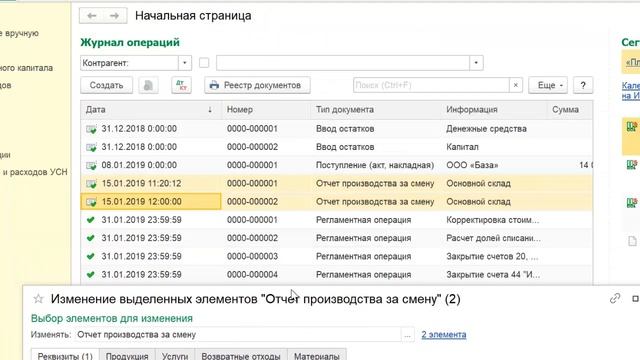Open the Контрагент filter type dropdown
Image resolution: width=640 pixels, height=360 pixels.
[x=184, y=63]
